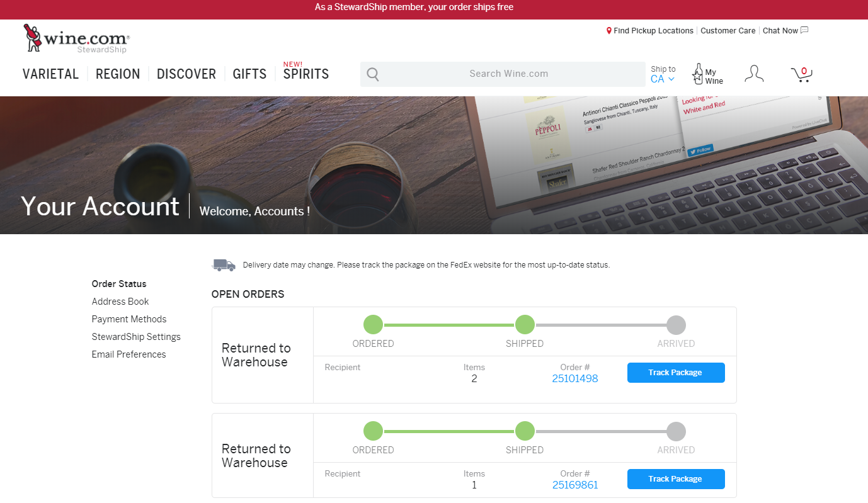The height and width of the screenshot is (503, 868).
Task: Click Find Pickup Locations link
Action: [654, 31]
